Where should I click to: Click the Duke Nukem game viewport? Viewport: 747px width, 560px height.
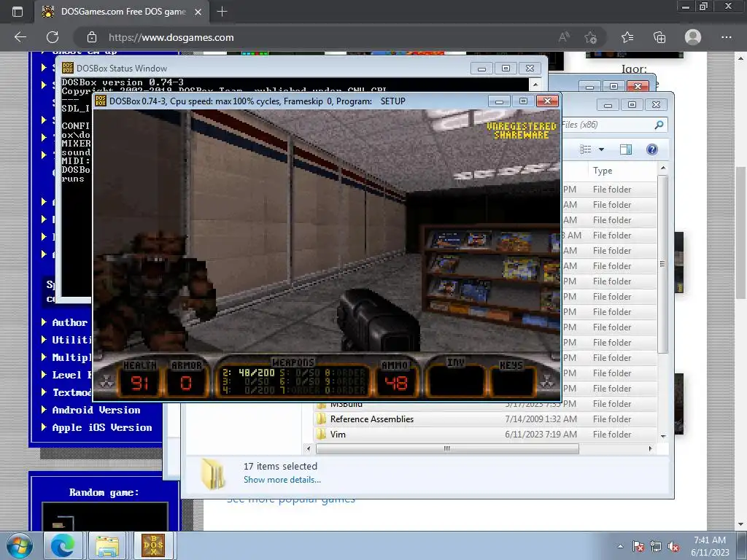tap(327, 231)
